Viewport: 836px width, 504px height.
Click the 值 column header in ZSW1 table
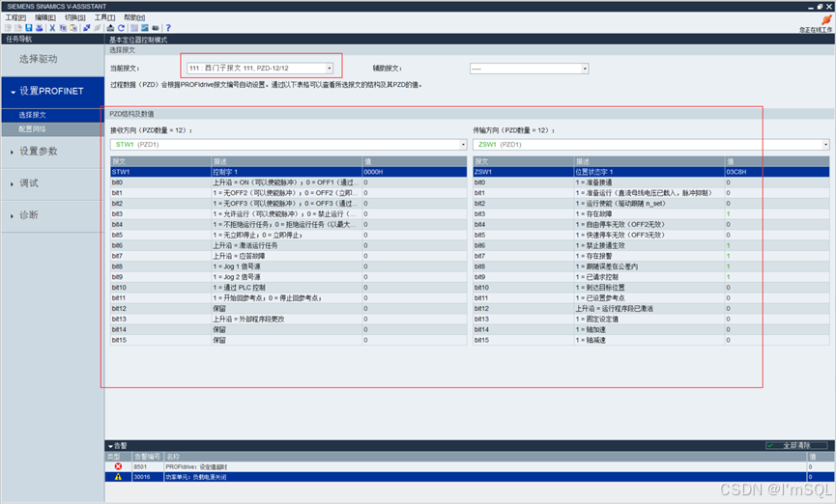point(777,161)
